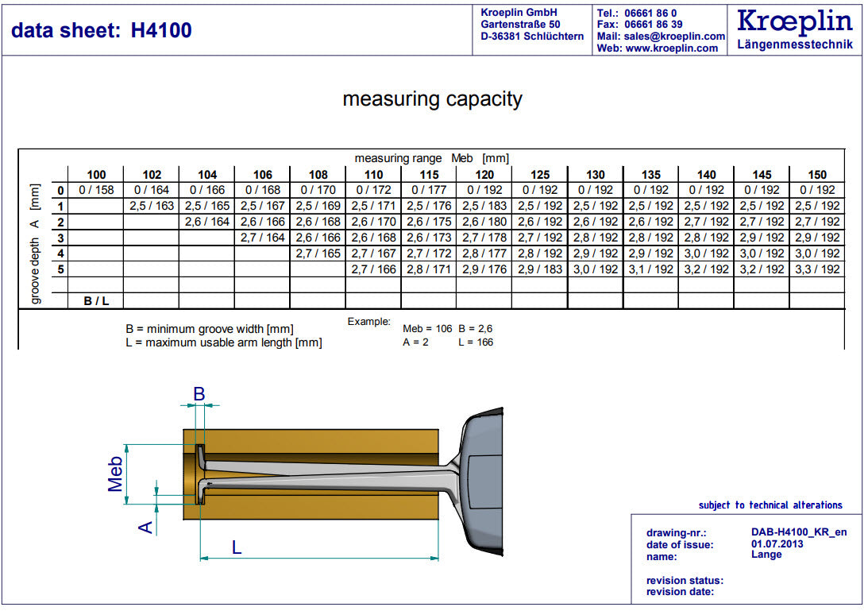Click the cell showing 2,5 / 163
The width and height of the screenshot is (868, 611).
152,206
